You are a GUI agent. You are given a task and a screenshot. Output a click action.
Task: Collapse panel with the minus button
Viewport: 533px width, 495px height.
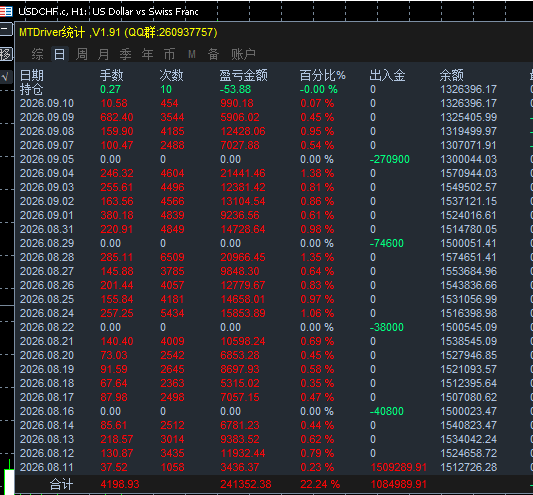pos(6,29)
